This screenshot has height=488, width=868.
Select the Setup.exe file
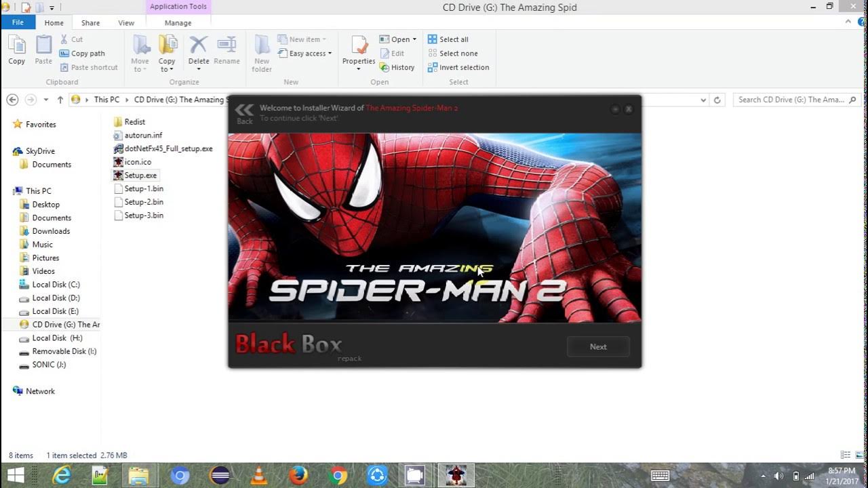click(x=135, y=175)
